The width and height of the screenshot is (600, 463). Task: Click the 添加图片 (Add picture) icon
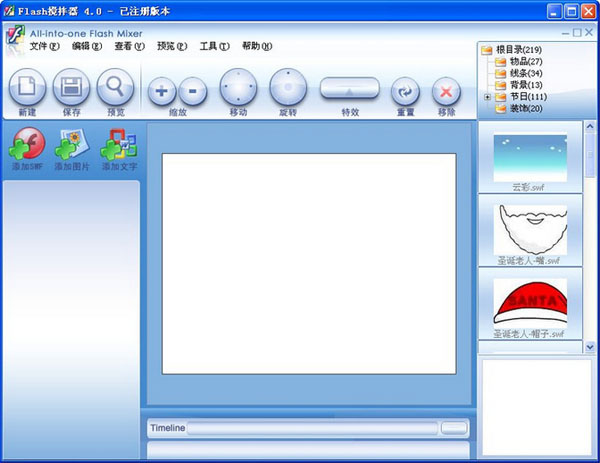[x=72, y=144]
